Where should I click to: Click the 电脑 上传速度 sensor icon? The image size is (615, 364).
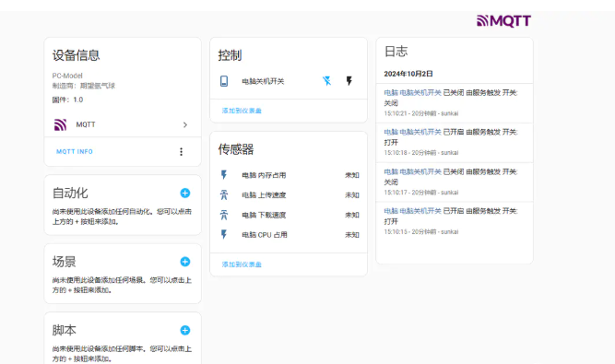click(224, 194)
